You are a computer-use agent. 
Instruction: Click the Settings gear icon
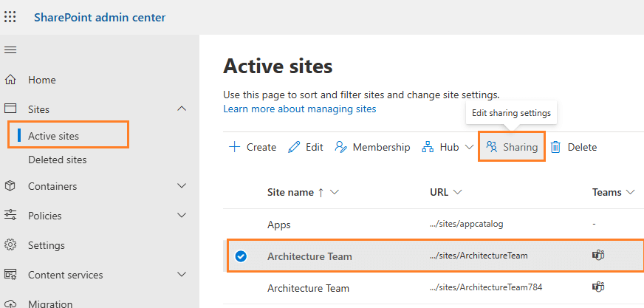[10, 245]
